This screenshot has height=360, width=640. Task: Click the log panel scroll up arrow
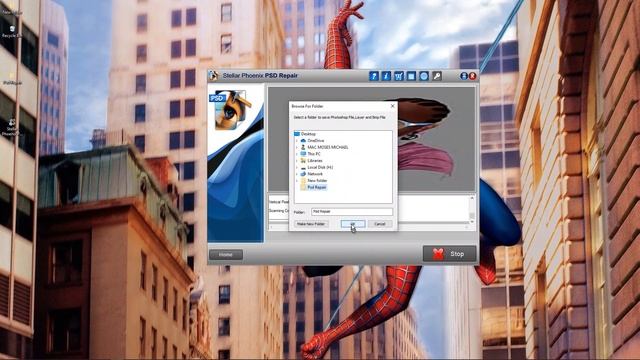(472, 198)
